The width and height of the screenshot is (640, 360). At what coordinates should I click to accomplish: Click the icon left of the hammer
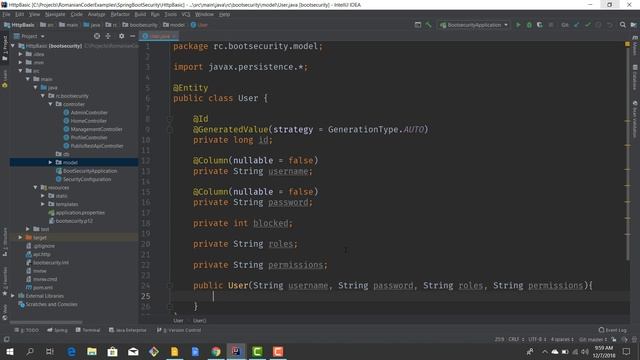418,25
